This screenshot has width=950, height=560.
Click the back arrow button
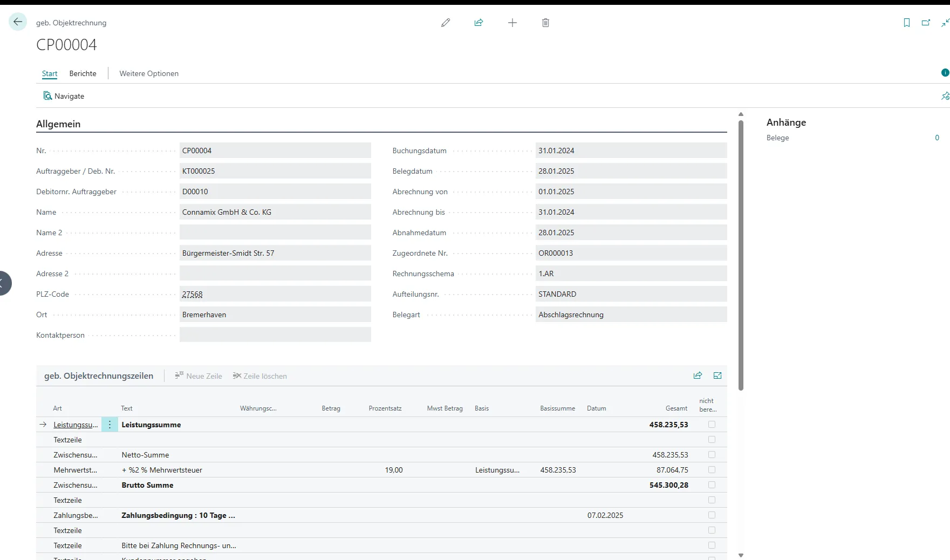click(18, 22)
